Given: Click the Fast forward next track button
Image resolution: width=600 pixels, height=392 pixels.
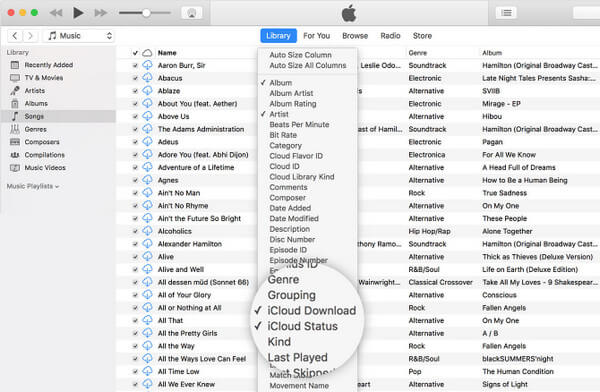Looking at the screenshot, I should (101, 13).
